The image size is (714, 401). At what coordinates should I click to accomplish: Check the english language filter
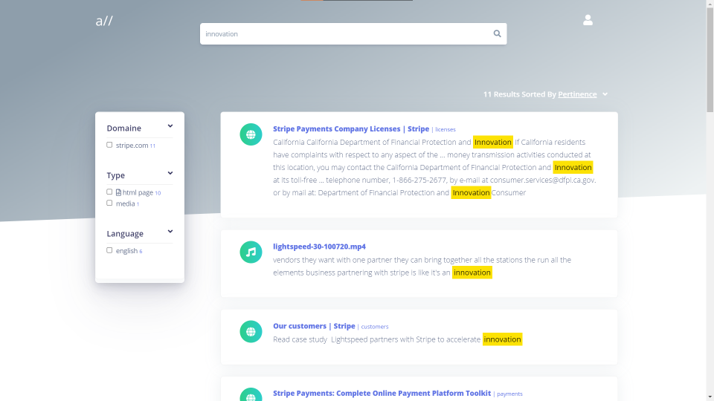click(109, 250)
